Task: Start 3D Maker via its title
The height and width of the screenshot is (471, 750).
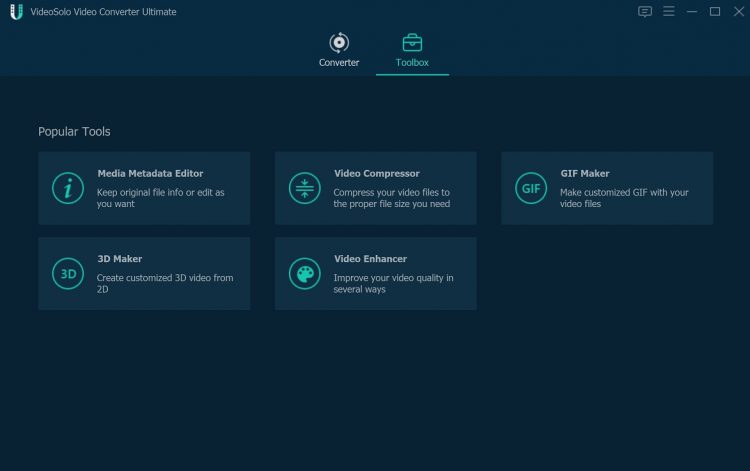Action: pos(120,259)
